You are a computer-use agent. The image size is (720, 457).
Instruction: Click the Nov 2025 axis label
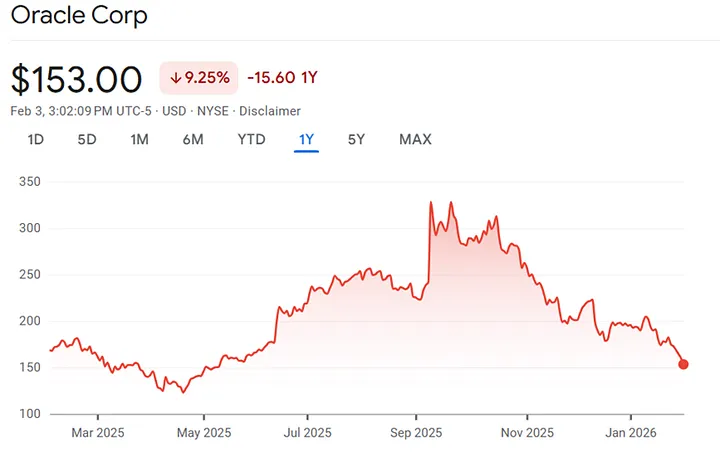click(526, 433)
